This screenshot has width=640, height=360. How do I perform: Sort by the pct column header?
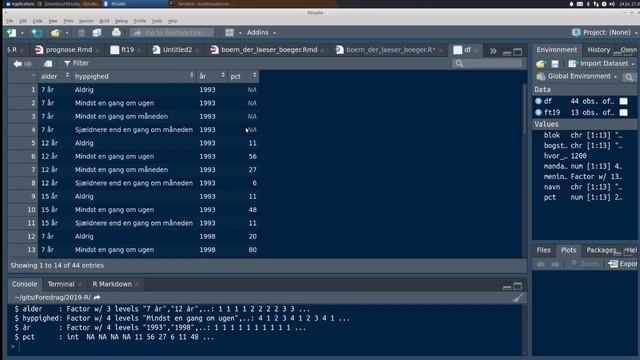coord(243,76)
